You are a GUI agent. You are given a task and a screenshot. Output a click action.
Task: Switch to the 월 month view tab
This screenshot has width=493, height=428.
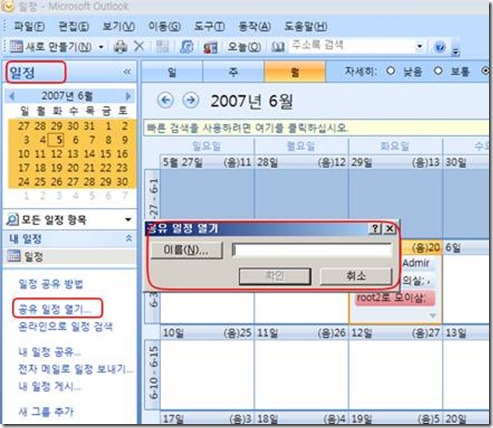tap(295, 71)
